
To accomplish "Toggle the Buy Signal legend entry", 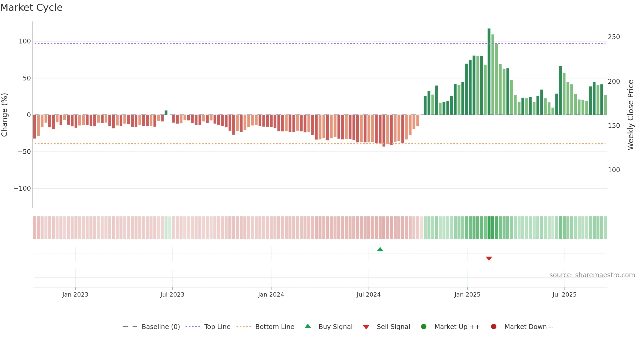I will click(329, 327).
